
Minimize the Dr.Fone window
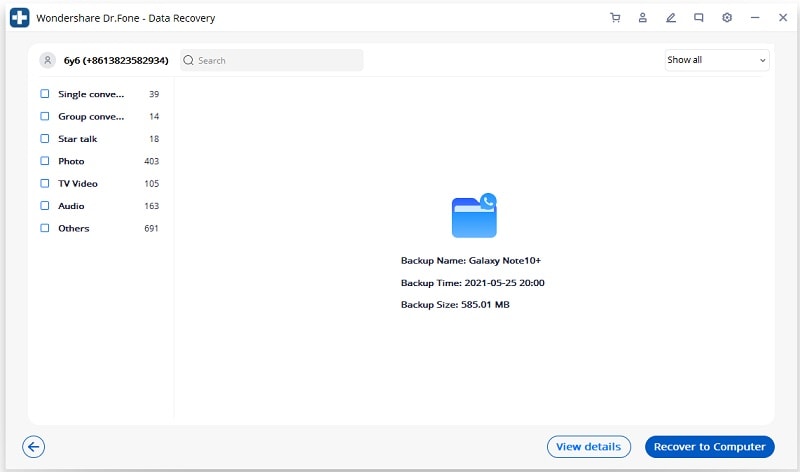pos(755,18)
